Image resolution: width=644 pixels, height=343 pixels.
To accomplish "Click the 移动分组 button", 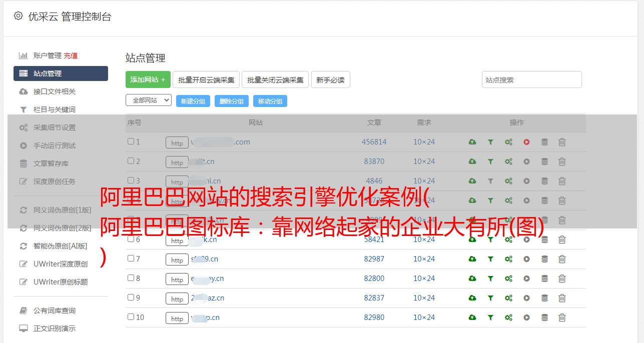I will [x=270, y=101].
